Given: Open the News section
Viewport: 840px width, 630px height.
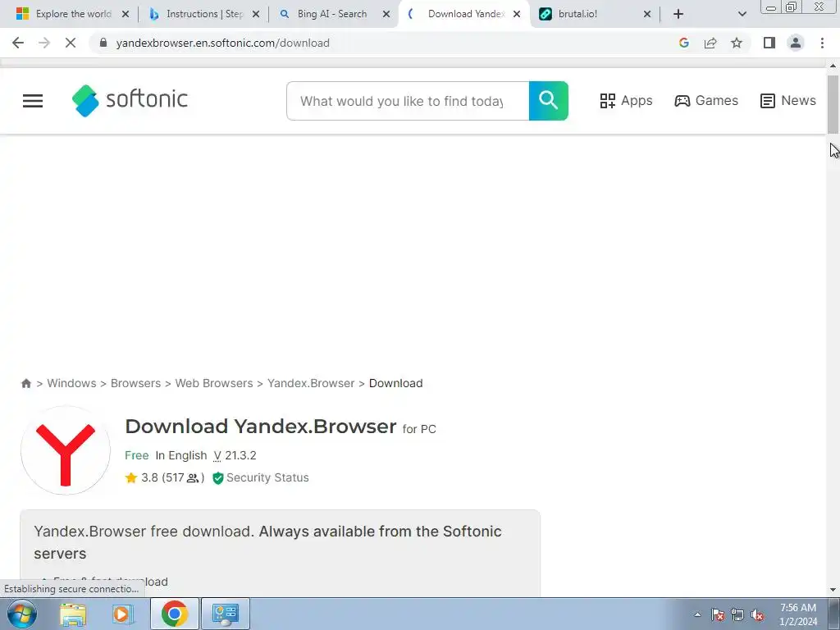Looking at the screenshot, I should (x=788, y=101).
